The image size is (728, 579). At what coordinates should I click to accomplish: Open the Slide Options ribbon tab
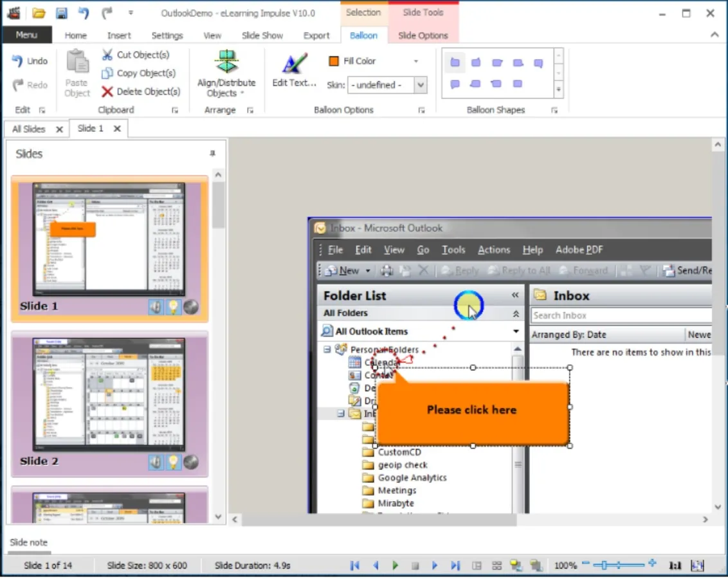[423, 35]
